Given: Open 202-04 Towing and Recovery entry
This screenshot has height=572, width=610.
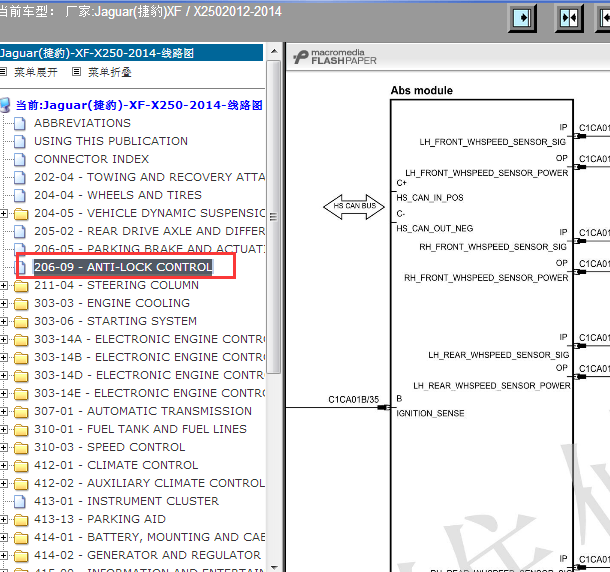Looking at the screenshot, I should pyautogui.click(x=149, y=177).
